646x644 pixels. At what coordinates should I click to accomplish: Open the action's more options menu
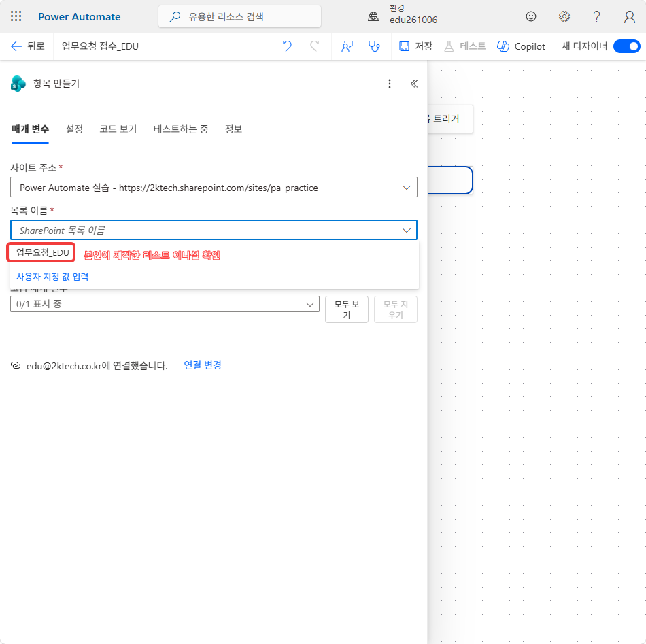point(390,84)
